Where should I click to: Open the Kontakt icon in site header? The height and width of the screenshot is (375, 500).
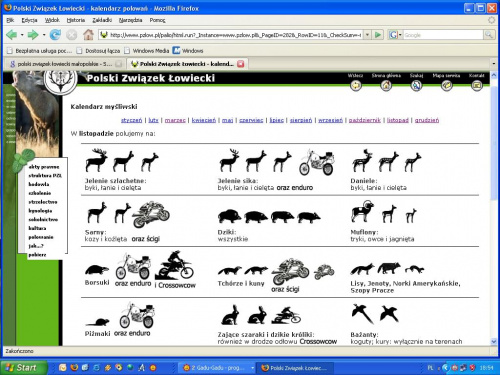[x=477, y=86]
